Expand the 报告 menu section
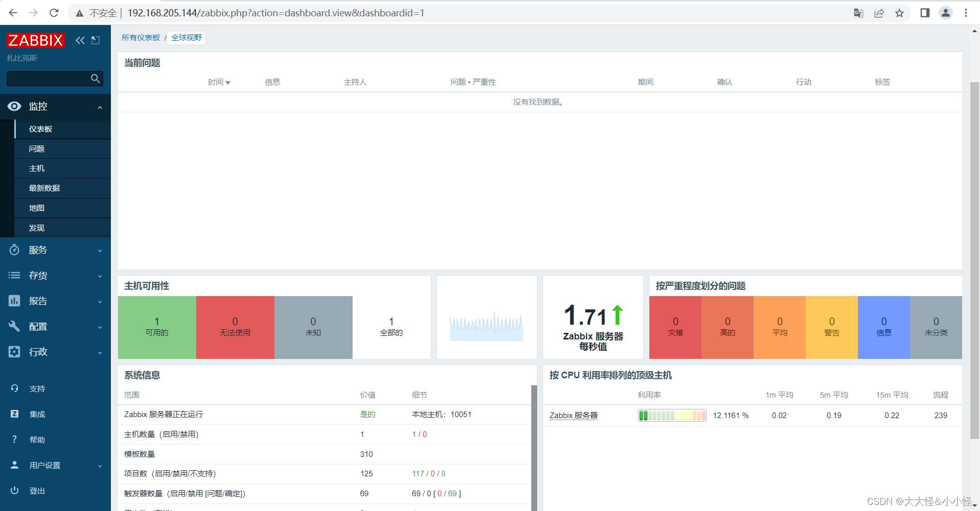 (x=100, y=302)
